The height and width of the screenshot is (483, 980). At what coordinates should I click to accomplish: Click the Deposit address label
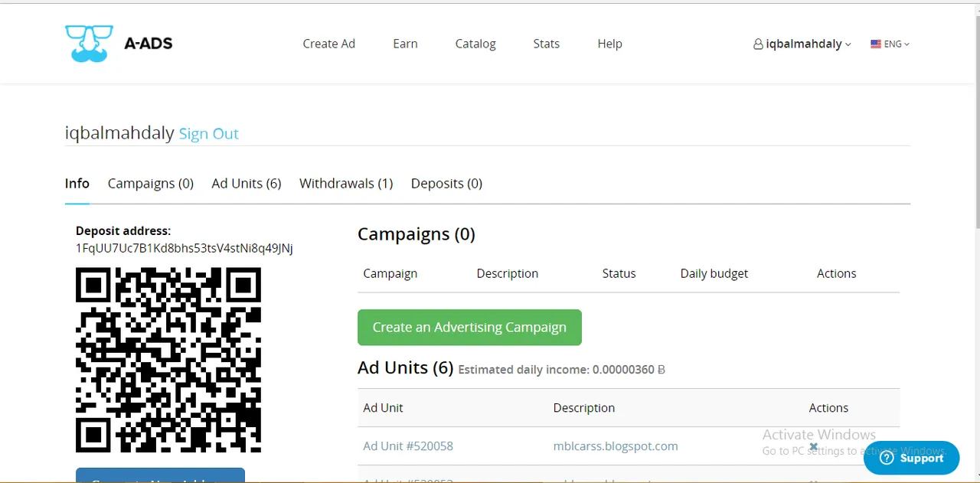pos(123,230)
